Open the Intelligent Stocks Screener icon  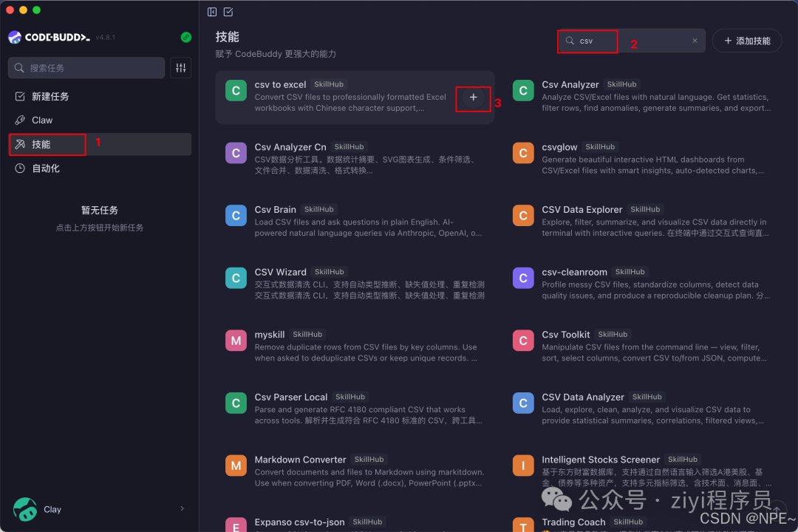(523, 465)
